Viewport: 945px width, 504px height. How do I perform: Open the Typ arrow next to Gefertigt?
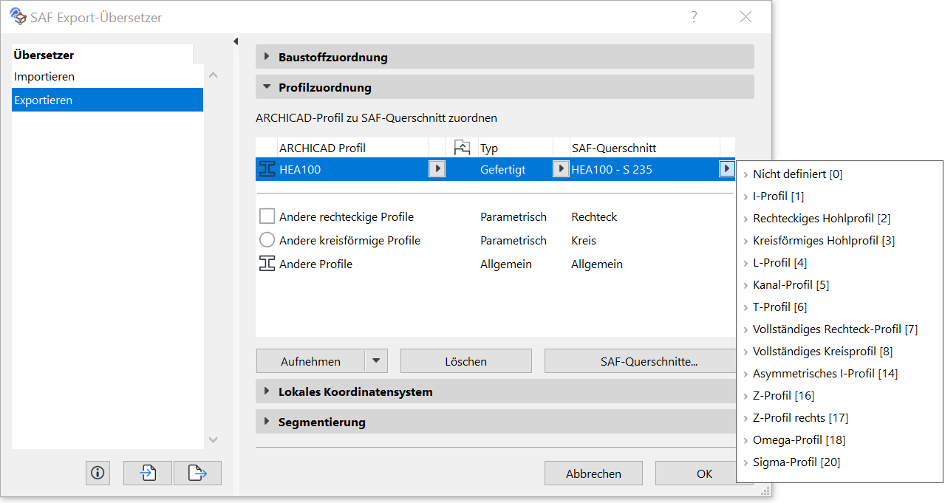(561, 170)
